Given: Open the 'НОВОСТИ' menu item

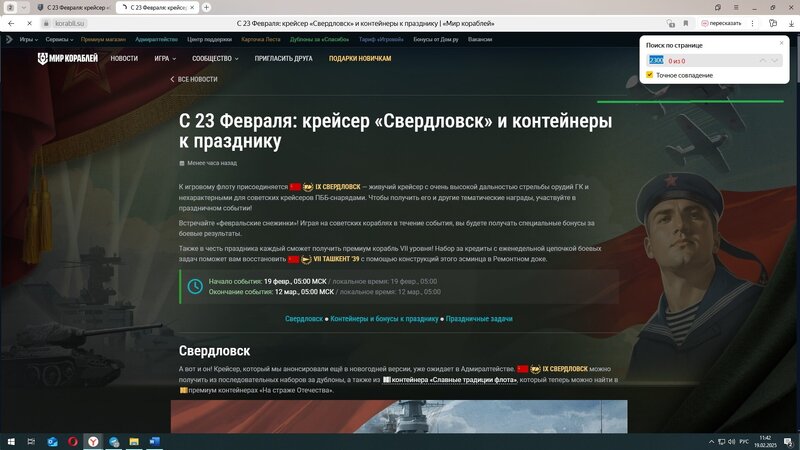Looking at the screenshot, I should tap(124, 59).
